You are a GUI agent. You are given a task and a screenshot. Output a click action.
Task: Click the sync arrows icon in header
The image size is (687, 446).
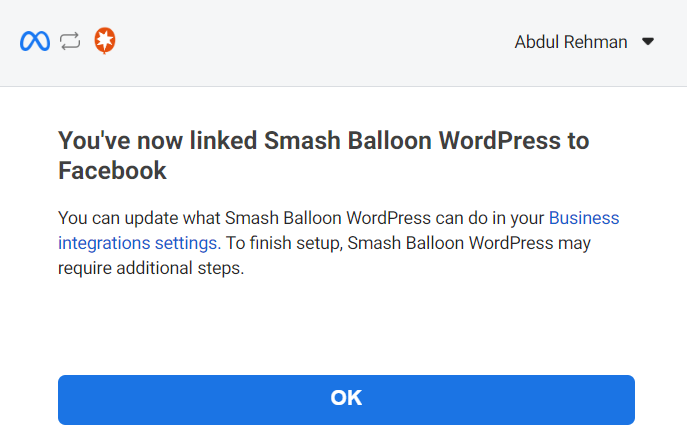point(70,42)
